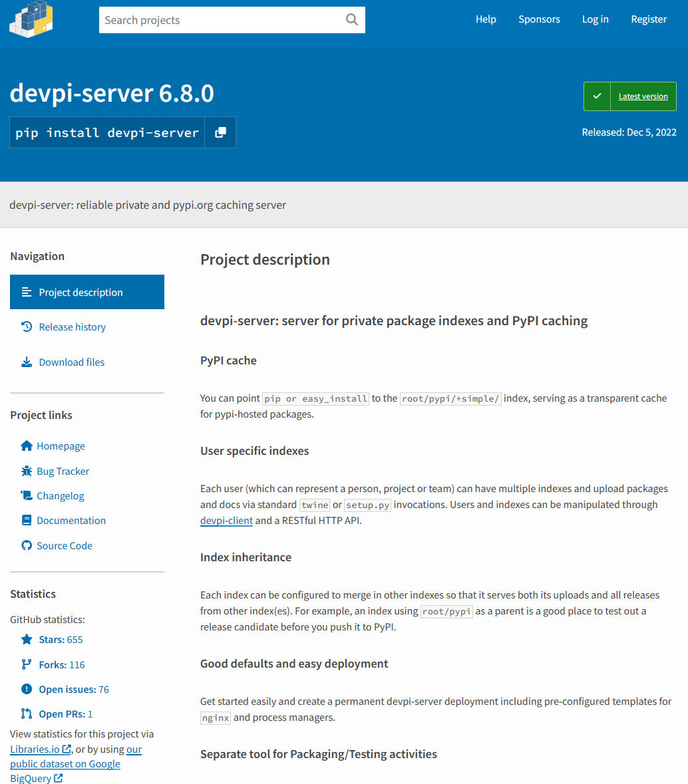Select the speech bubble icon for Changelog
The width and height of the screenshot is (688, 784).
click(26, 495)
